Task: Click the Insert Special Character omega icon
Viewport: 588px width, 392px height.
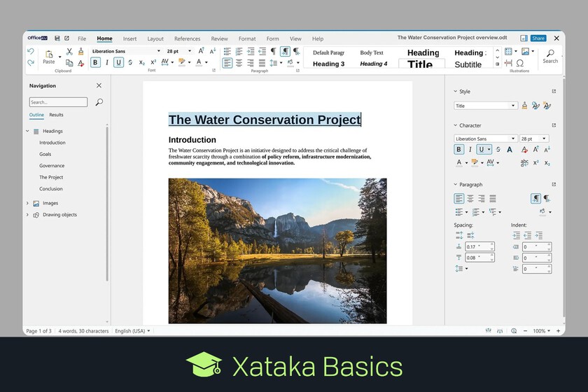Action: [x=519, y=63]
